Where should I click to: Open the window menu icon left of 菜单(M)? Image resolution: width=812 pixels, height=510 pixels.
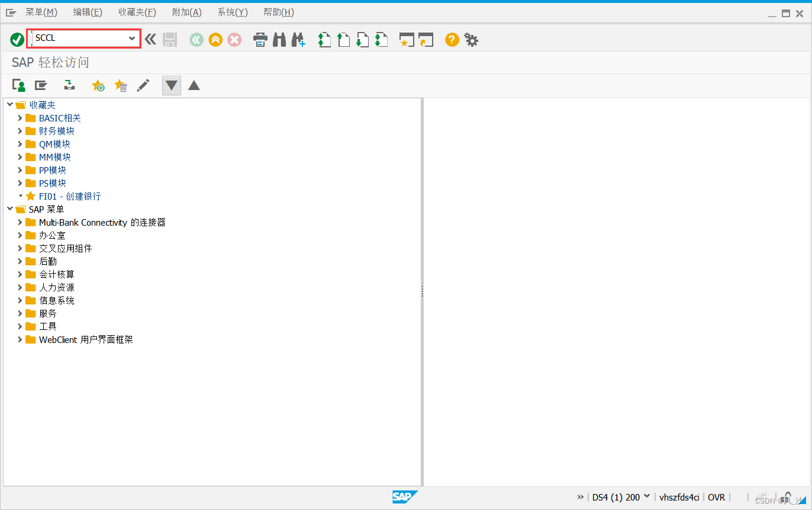coord(11,12)
